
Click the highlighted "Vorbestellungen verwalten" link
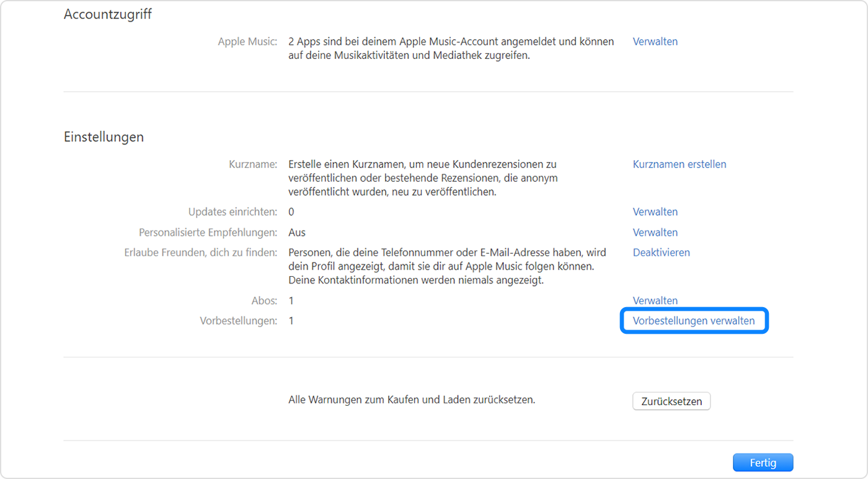click(693, 321)
